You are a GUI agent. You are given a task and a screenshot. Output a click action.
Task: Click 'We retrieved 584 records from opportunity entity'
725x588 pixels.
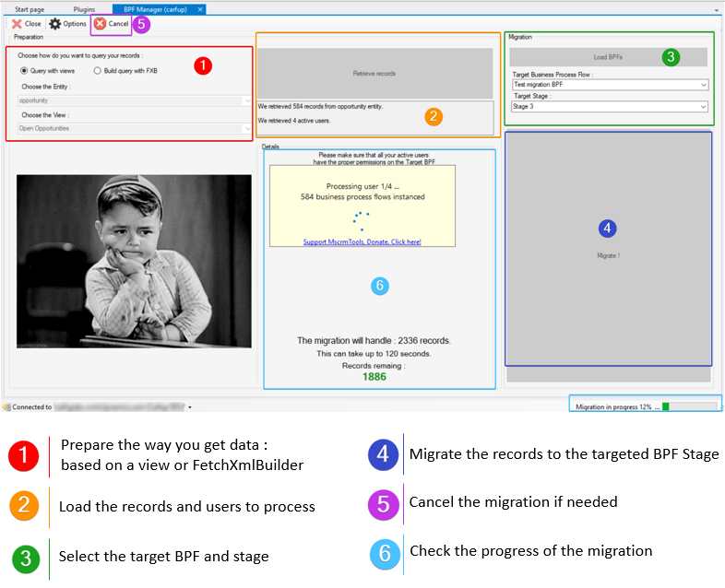pyautogui.click(x=320, y=106)
